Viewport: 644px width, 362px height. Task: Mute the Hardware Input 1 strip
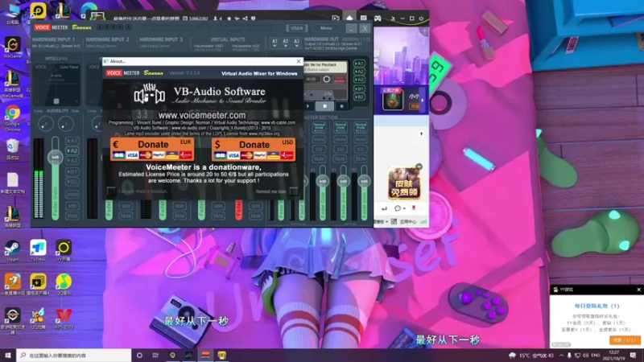[x=72, y=216]
